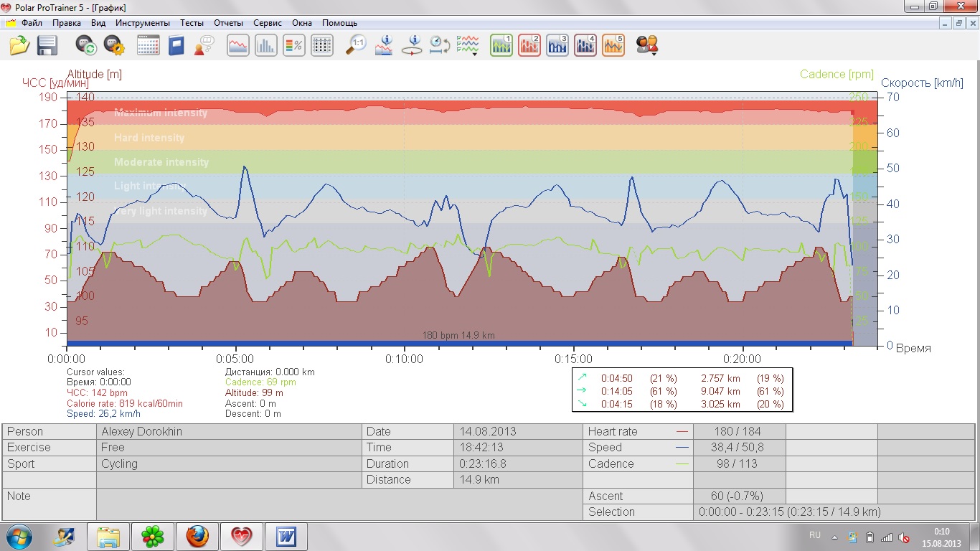Open the calendar view icon
The width and height of the screenshot is (980, 551).
[149, 45]
